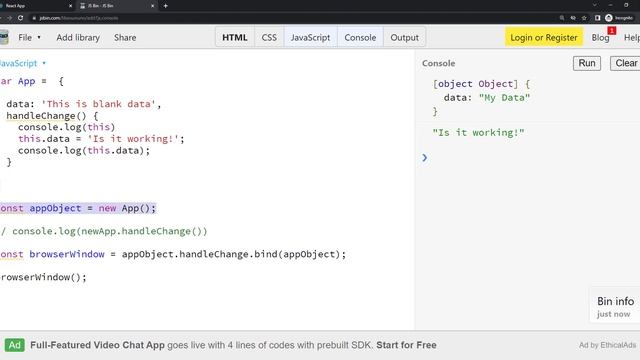Click the browserWindow bind assignment line
The image size is (640, 360).
(x=173, y=254)
